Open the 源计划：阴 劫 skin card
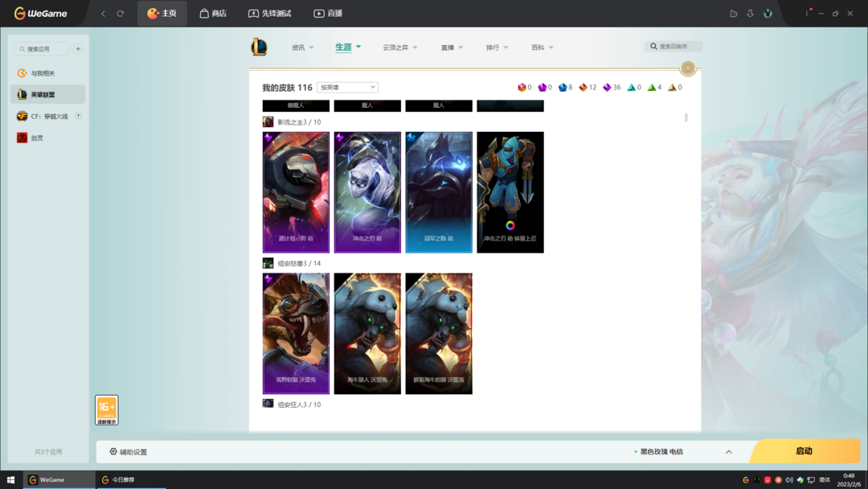This screenshot has height=489, width=868. click(296, 192)
